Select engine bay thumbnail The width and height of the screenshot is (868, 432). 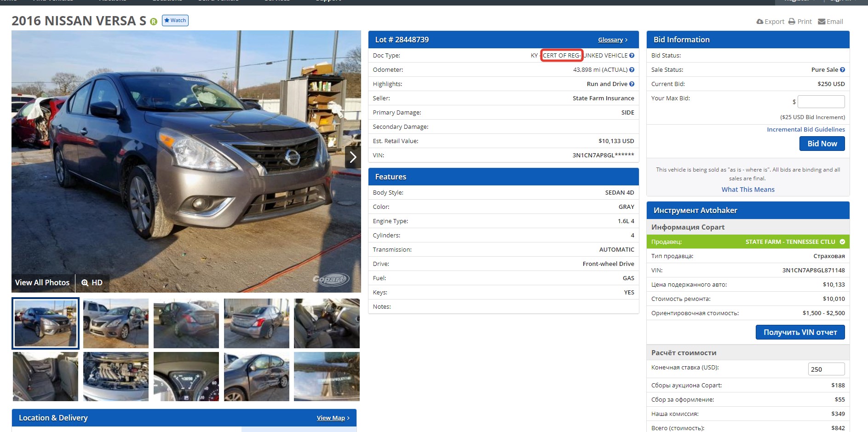(116, 377)
